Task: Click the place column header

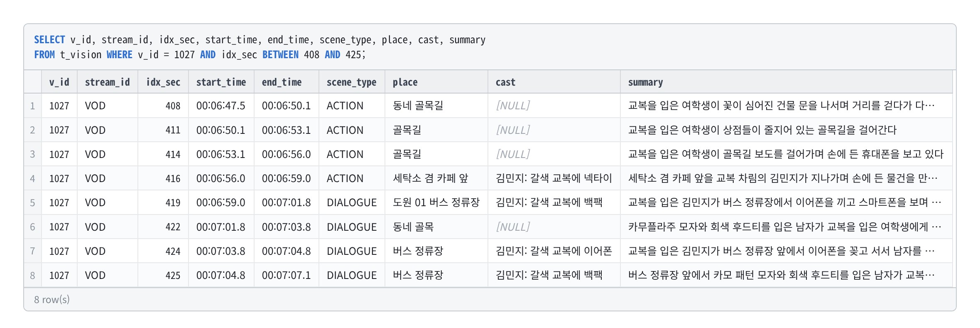Action: coord(436,82)
